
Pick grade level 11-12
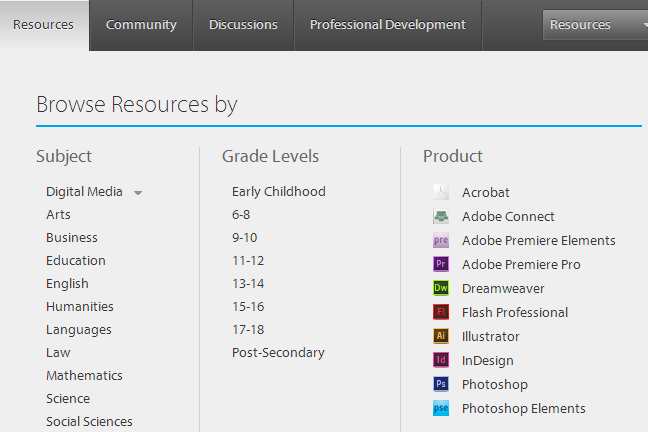coord(248,260)
